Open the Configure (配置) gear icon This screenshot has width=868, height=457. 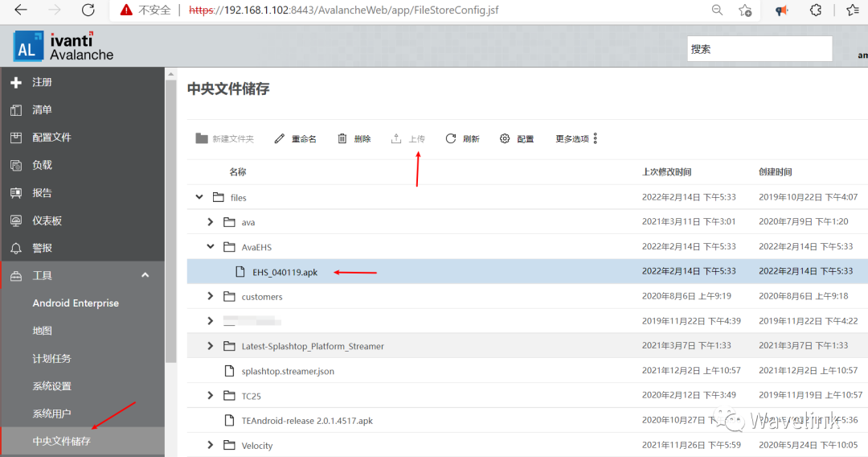505,138
